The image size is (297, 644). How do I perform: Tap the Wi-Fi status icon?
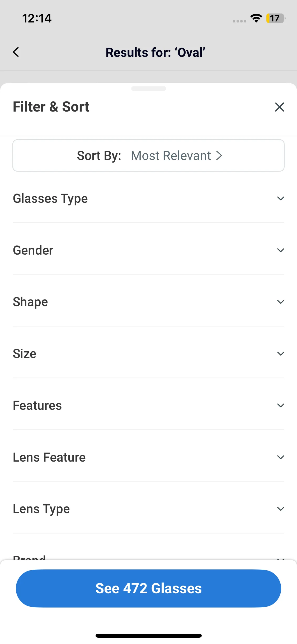[x=256, y=18]
